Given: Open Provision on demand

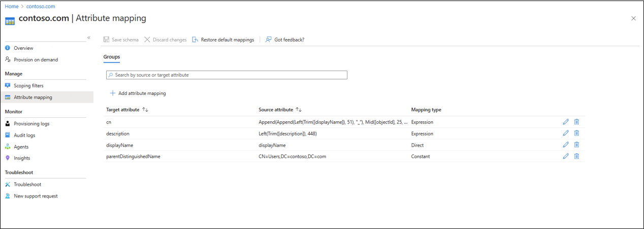Looking at the screenshot, I should click(x=36, y=60).
